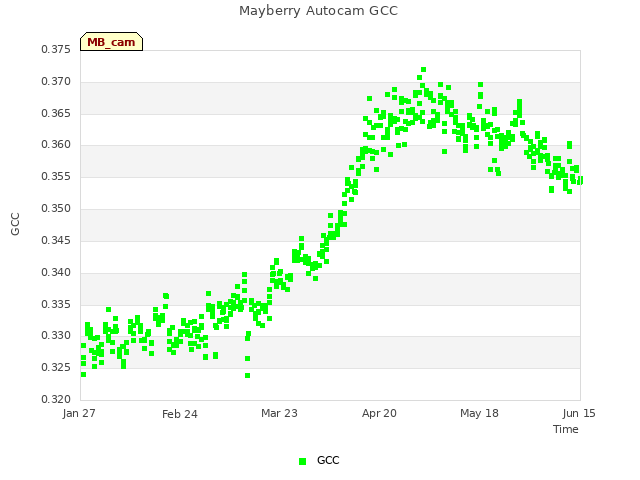Click the chart title Mayberry Autocam GCC
The image size is (640, 480).
coord(318,11)
